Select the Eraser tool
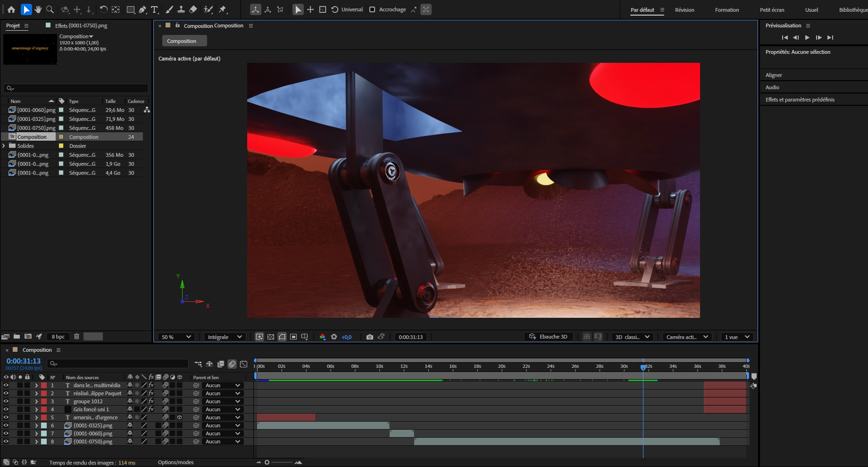868x467 pixels. click(x=193, y=9)
